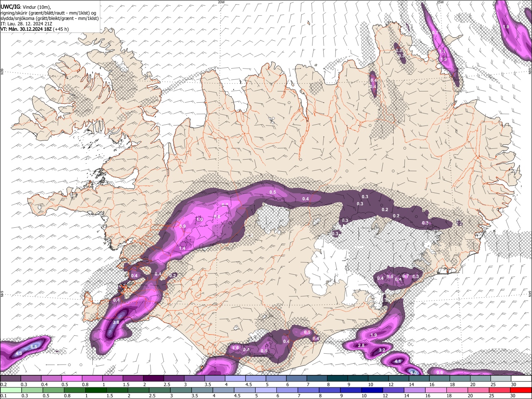
Task: Click the '18' label on the snow scale
Action: pos(453,384)
